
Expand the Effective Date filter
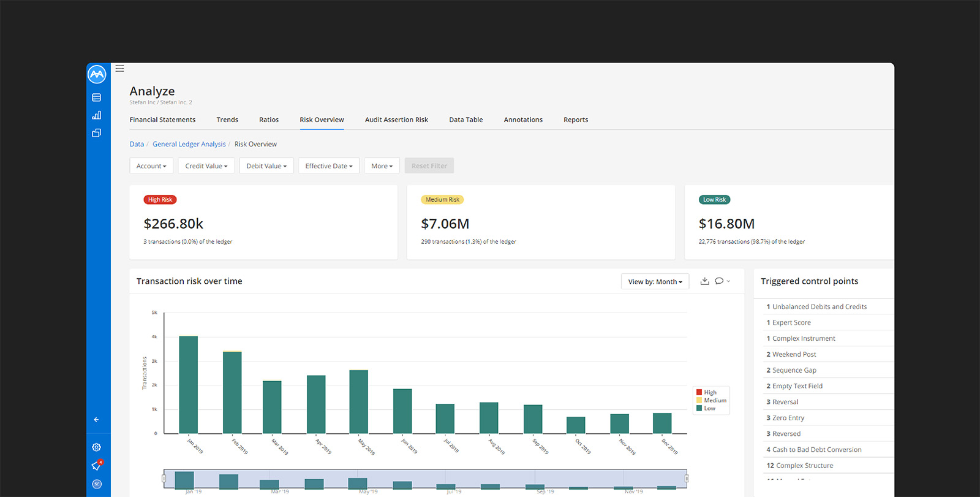tap(329, 166)
